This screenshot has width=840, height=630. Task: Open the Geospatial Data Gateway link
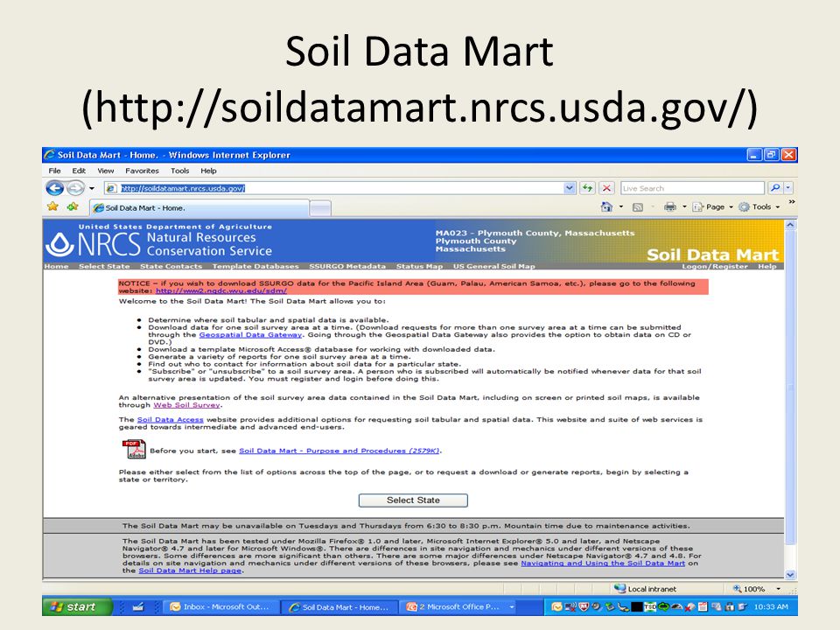tap(250, 335)
